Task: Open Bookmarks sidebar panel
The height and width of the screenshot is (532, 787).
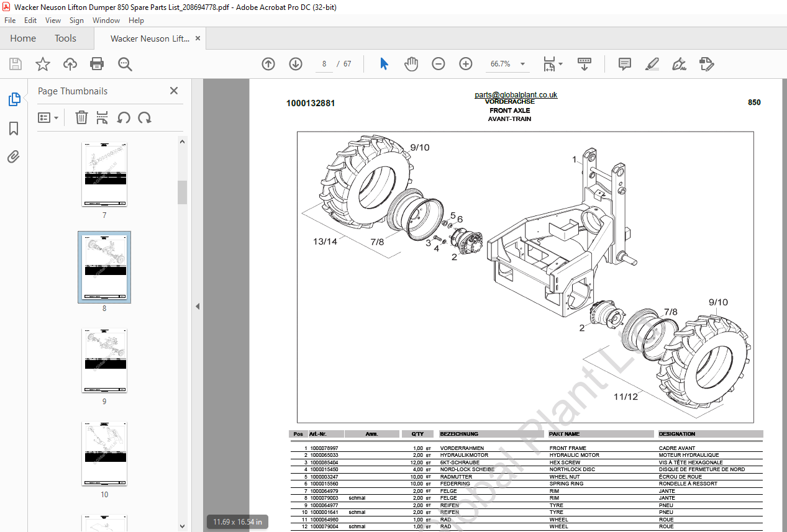Action: pyautogui.click(x=14, y=128)
